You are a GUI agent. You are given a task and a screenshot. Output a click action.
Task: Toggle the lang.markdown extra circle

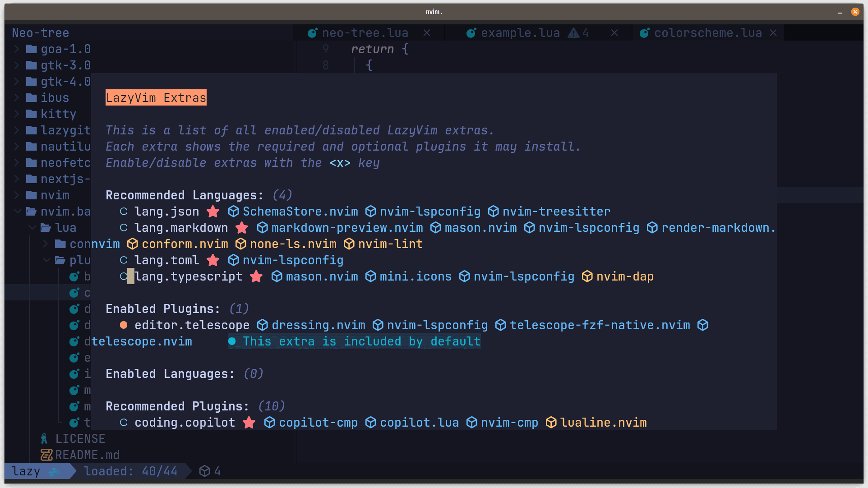click(x=124, y=228)
